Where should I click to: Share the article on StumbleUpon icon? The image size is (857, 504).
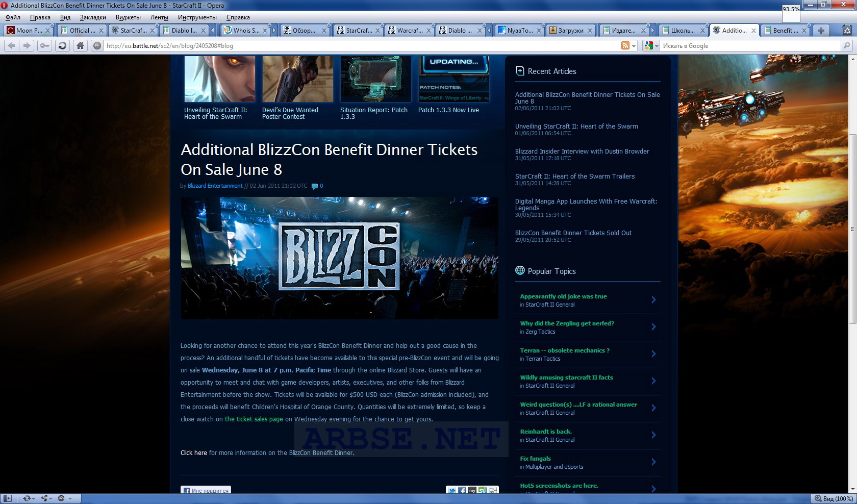coord(483,490)
